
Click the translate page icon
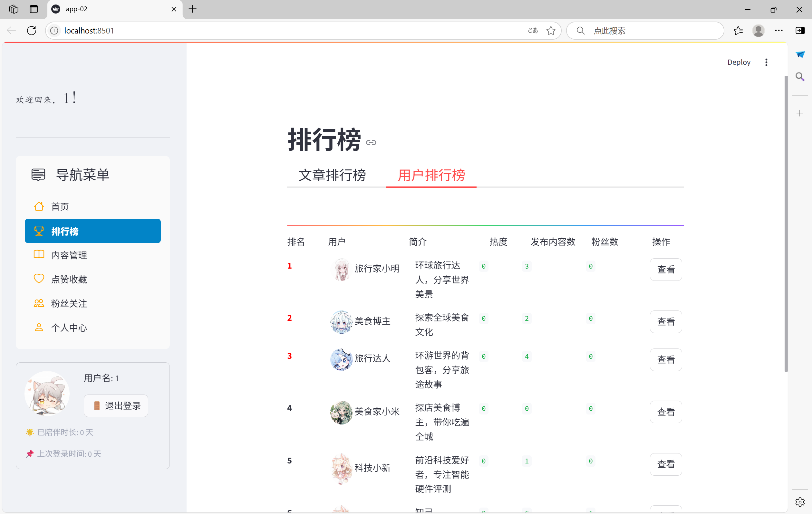coord(532,31)
